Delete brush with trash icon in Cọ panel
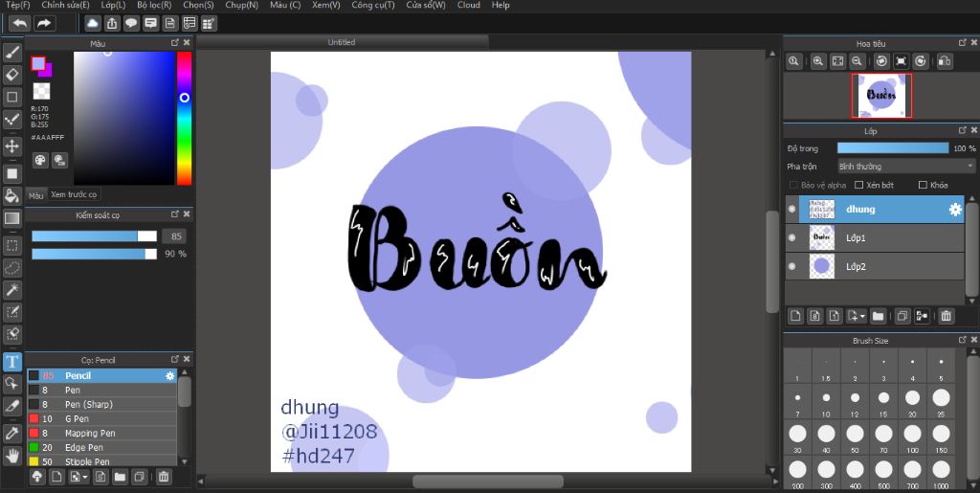 pyautogui.click(x=163, y=477)
